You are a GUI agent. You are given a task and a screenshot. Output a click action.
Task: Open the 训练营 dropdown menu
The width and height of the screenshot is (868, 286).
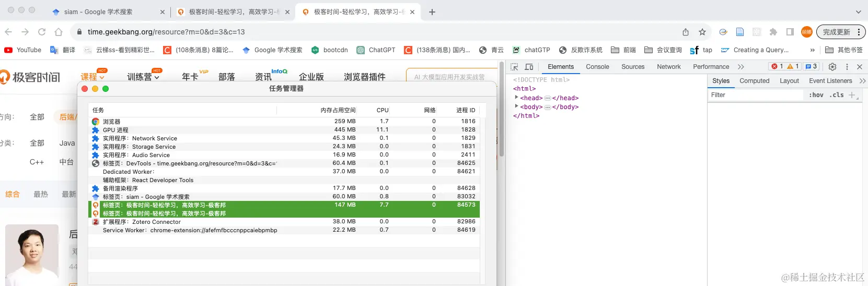[143, 77]
